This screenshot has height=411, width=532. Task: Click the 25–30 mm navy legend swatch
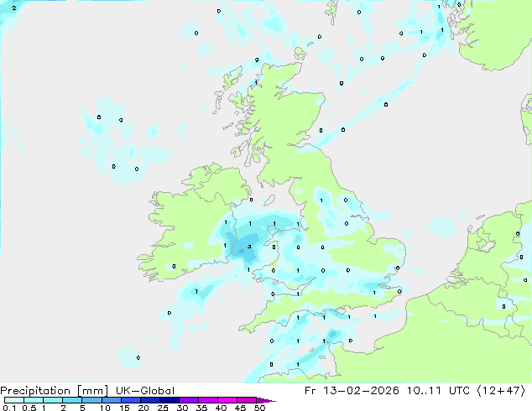[169, 400]
